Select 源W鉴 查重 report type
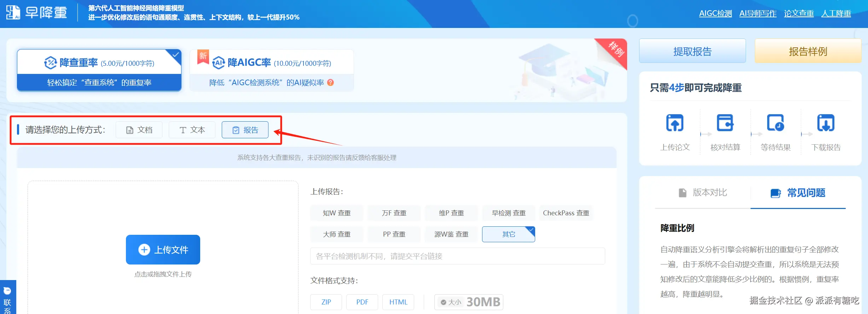This screenshot has width=868, height=314. [x=451, y=234]
